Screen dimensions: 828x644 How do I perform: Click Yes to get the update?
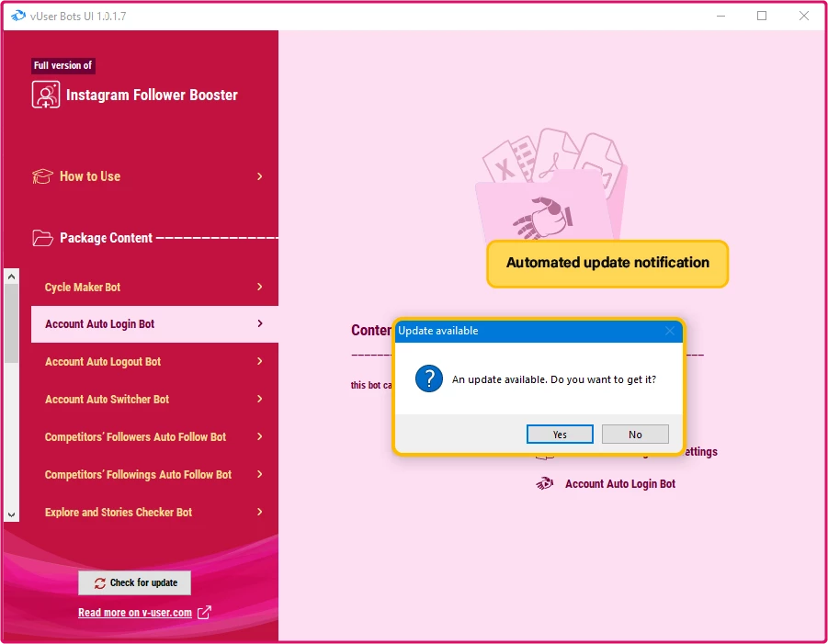[x=560, y=435]
